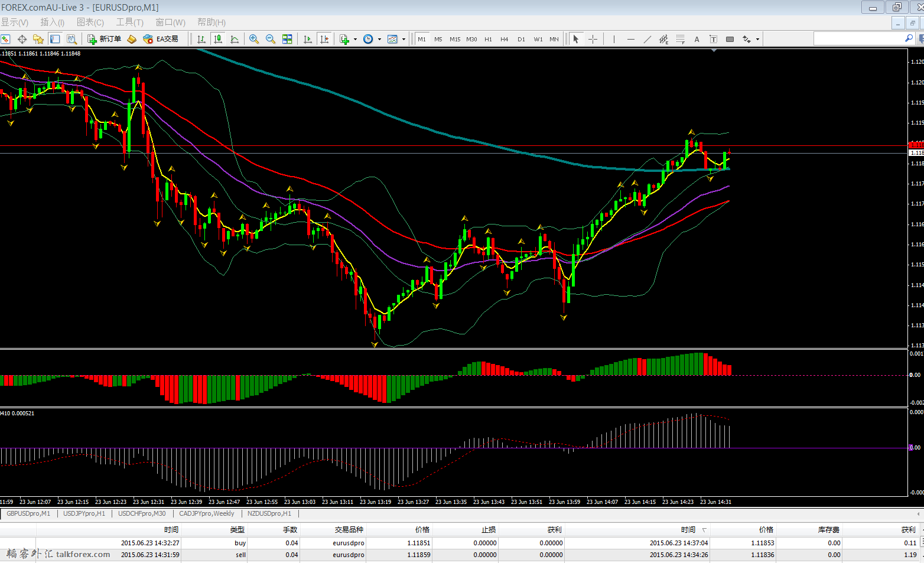Viewport: 924px width, 563px height.
Task: Open the 显示(V) view menu
Action: (15, 22)
